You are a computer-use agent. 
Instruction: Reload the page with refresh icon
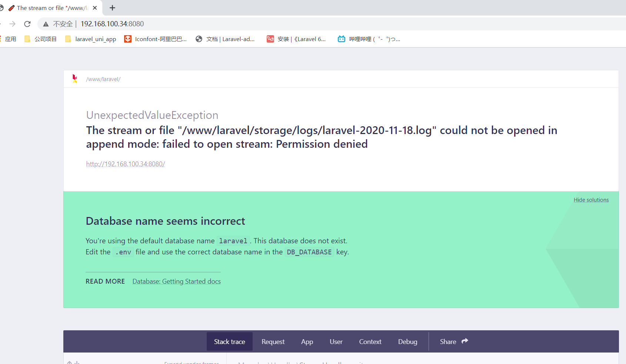[x=27, y=24]
